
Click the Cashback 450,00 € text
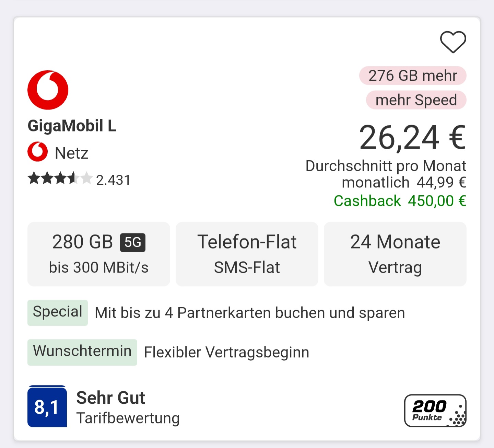[400, 201]
